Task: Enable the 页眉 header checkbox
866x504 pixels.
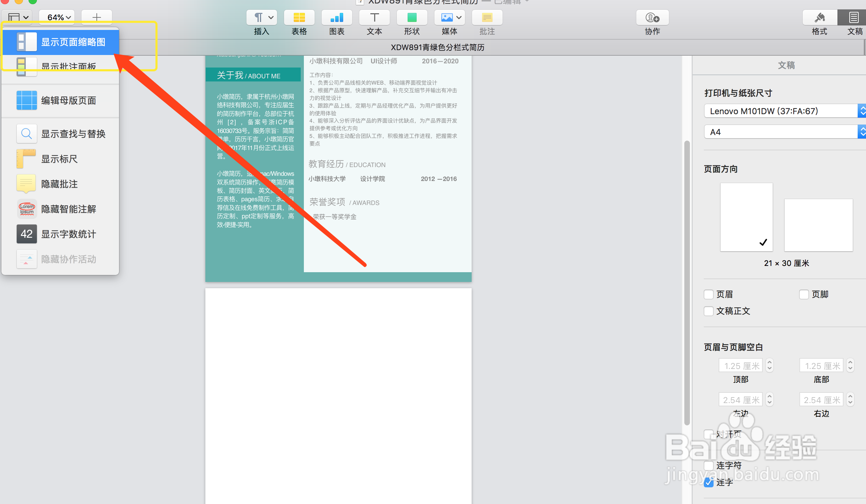Action: pos(709,294)
